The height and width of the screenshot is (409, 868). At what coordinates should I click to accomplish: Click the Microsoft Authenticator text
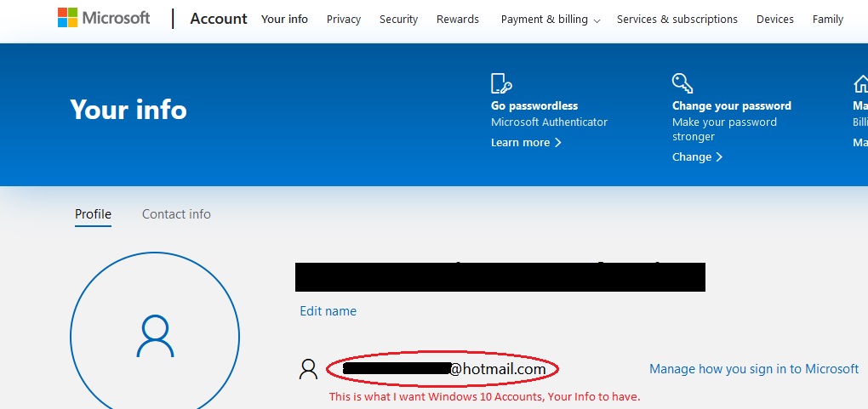pos(549,122)
